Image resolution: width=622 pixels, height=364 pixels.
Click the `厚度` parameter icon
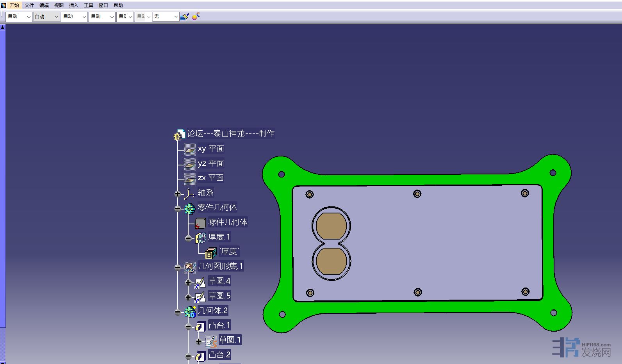(x=211, y=253)
